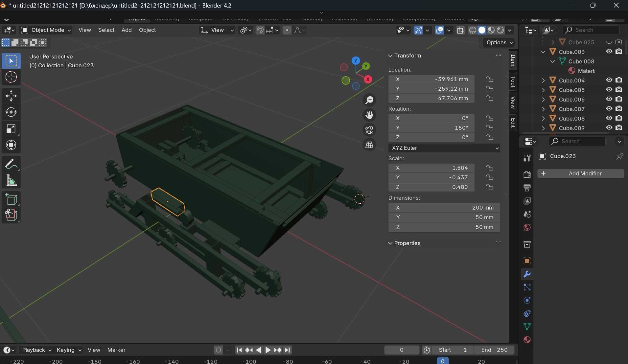Open Material properties tab

[527, 340]
